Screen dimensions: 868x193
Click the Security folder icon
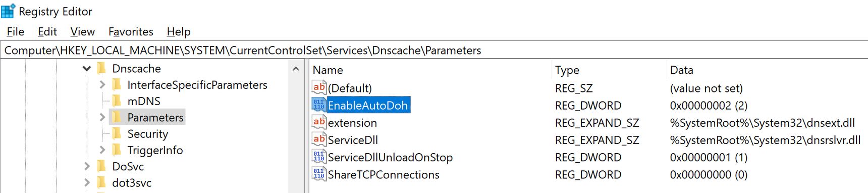[117, 133]
